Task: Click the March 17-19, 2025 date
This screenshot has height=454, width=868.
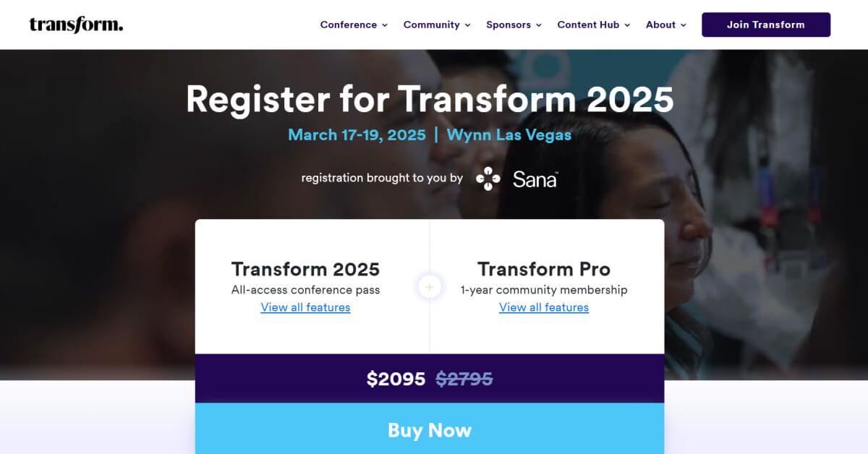Action: coord(357,134)
